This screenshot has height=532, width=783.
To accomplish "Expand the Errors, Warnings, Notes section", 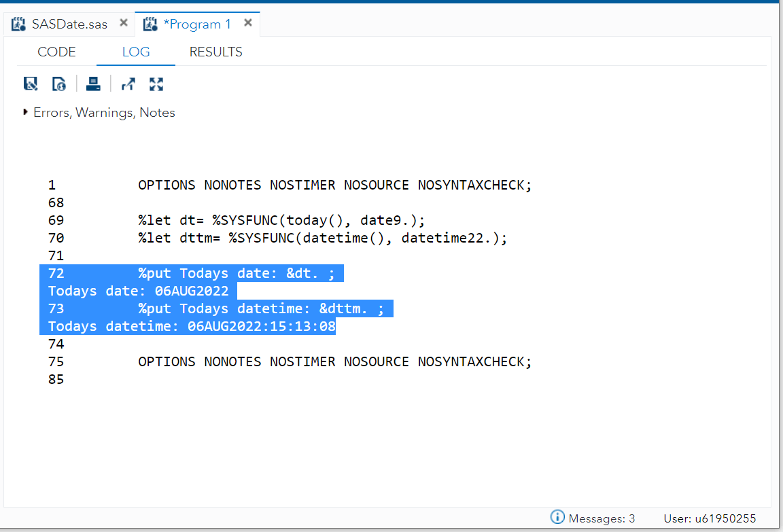I will (x=25, y=112).
